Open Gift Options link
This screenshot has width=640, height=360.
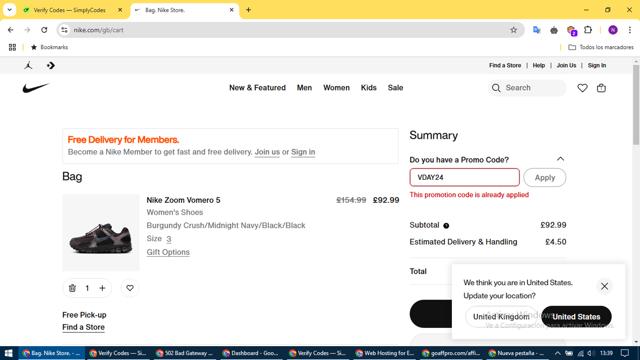(168, 252)
